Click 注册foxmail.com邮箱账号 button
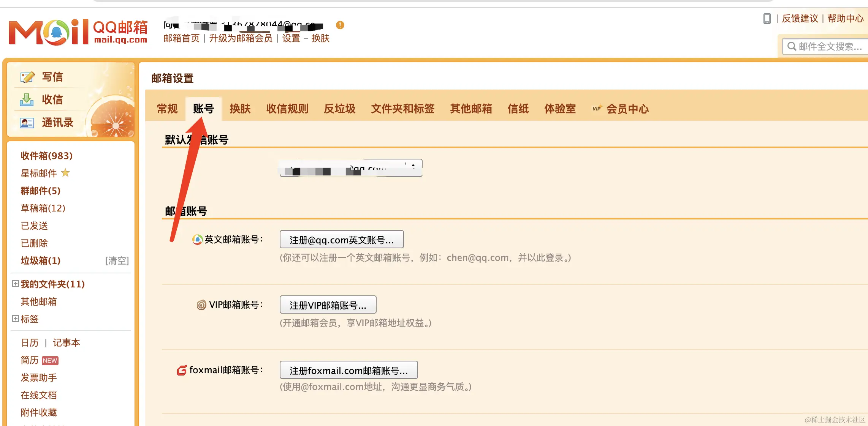868x426 pixels. coord(348,370)
